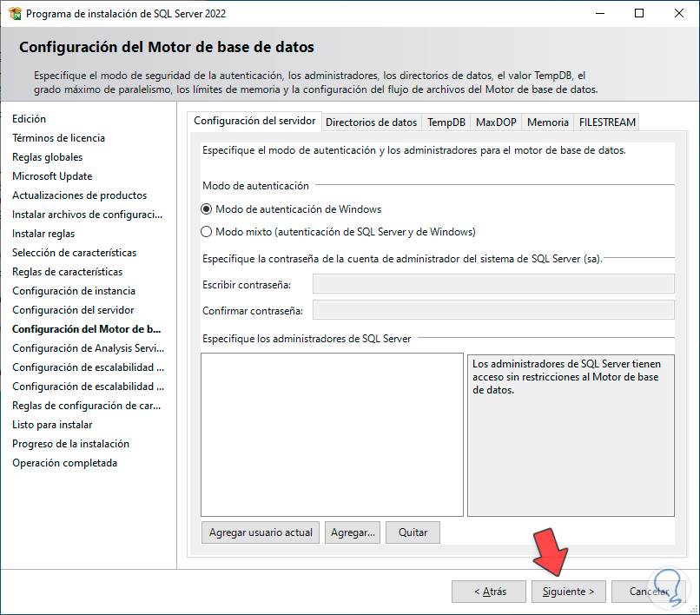Click the Quitar button
This screenshot has width=700, height=615.
[413, 532]
